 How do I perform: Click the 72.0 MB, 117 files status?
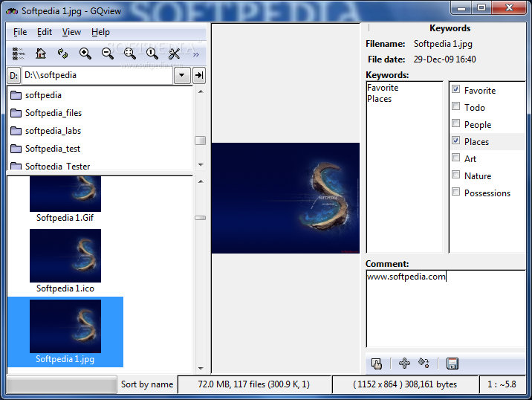click(254, 384)
